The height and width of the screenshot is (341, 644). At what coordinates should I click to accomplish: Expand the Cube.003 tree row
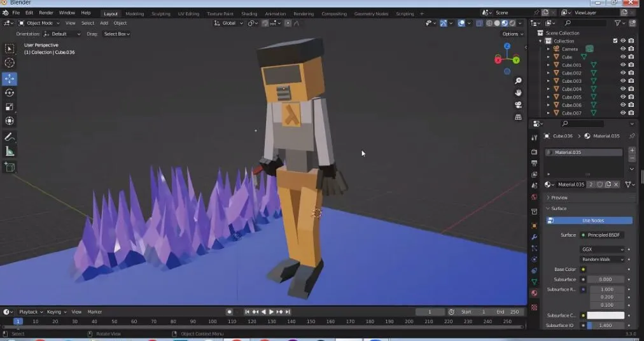point(549,81)
